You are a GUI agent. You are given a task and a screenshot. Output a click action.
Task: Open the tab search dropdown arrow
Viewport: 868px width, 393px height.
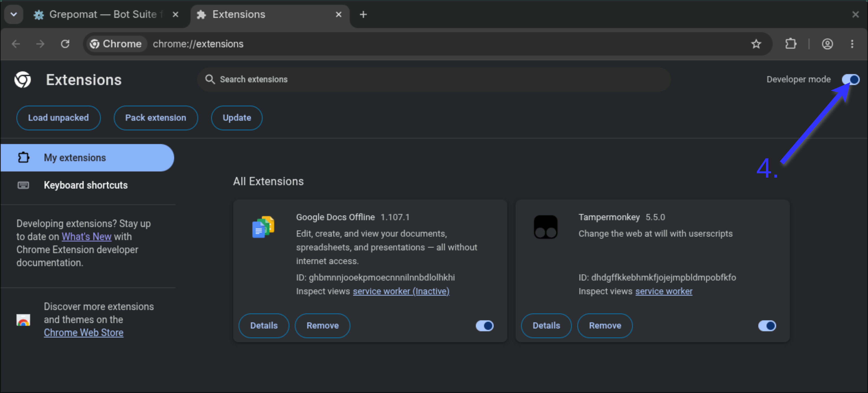pyautogui.click(x=14, y=14)
